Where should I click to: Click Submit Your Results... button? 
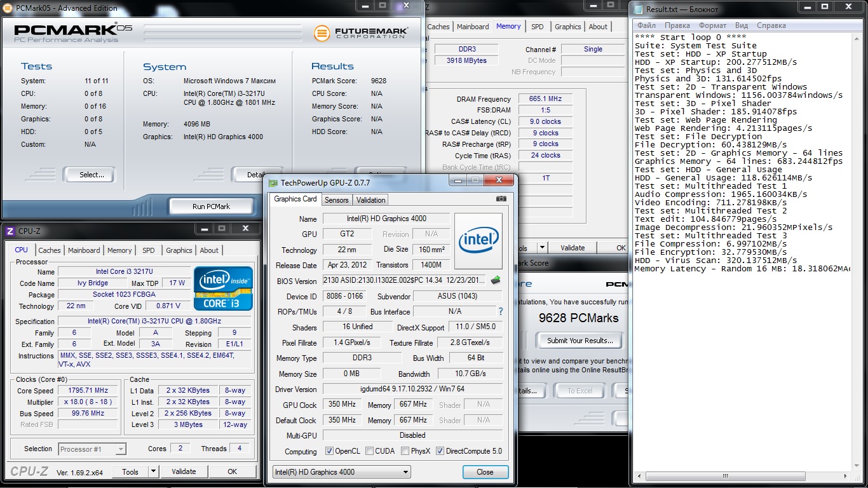click(x=580, y=341)
